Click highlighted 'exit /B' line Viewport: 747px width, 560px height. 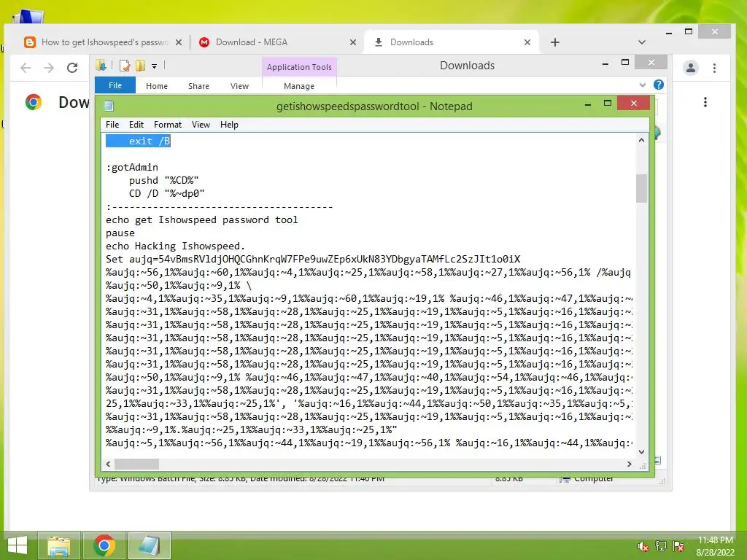tap(138, 141)
